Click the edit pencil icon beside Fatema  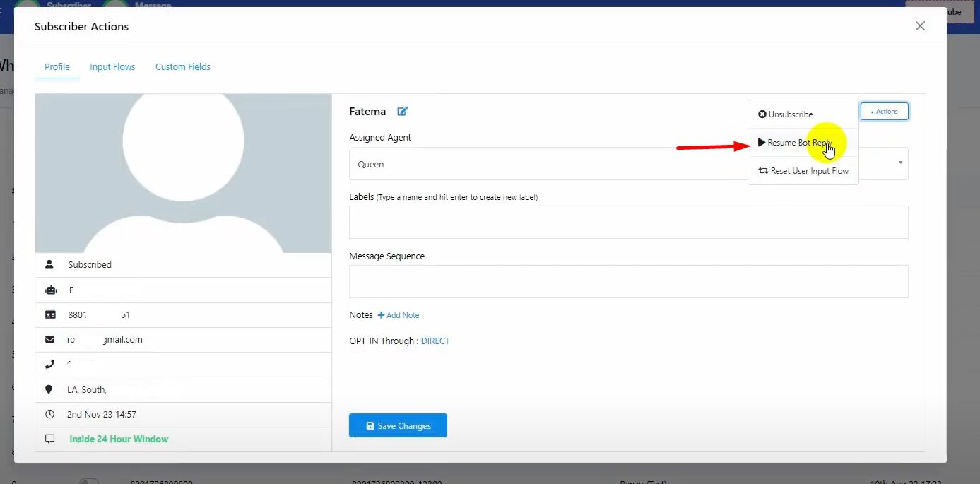[402, 112]
